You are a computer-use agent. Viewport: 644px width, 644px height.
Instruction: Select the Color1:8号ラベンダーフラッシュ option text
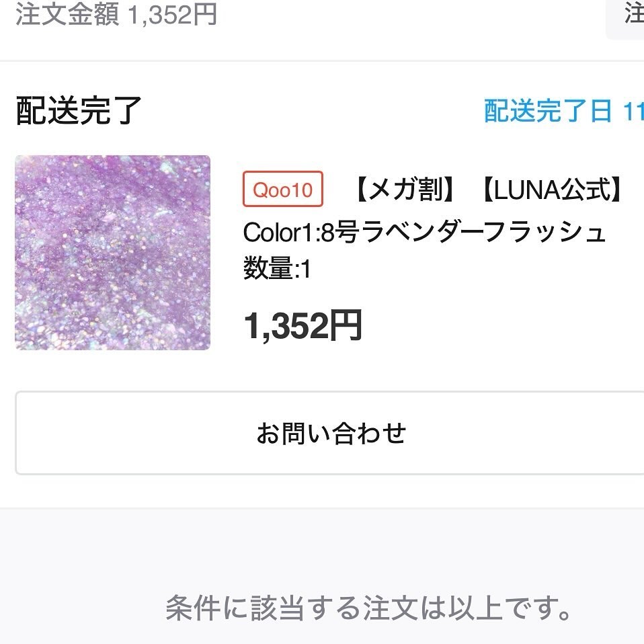[x=424, y=233]
